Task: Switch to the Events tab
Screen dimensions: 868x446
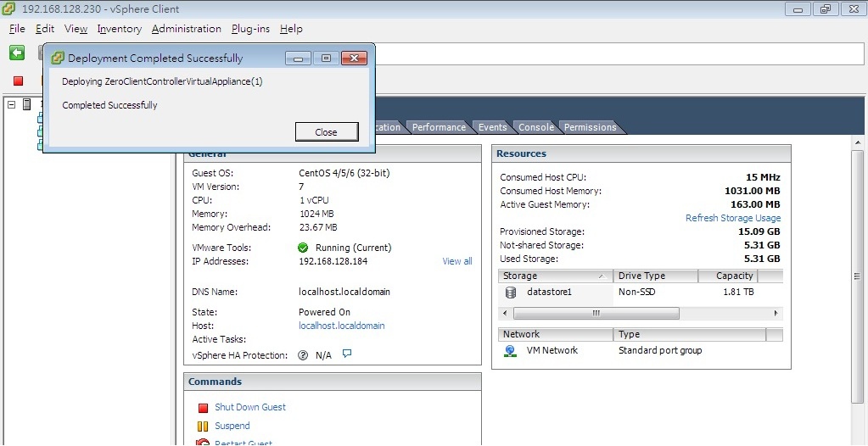Action: tap(493, 127)
